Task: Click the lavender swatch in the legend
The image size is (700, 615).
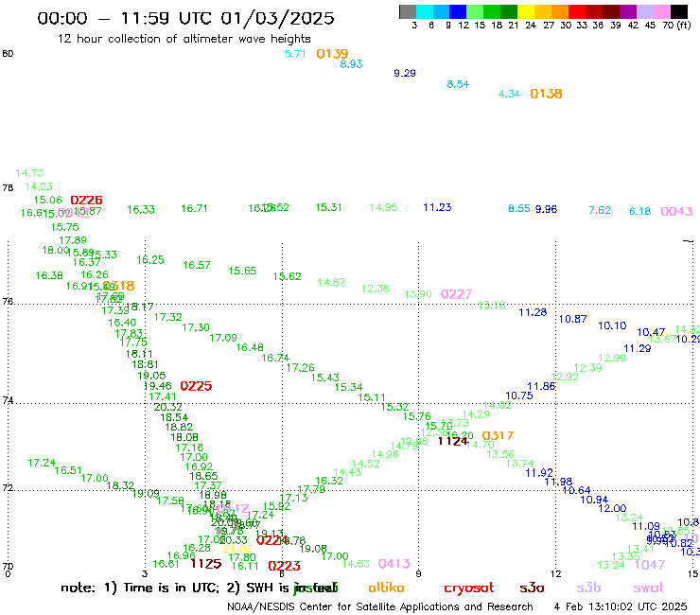Action: pos(644,11)
